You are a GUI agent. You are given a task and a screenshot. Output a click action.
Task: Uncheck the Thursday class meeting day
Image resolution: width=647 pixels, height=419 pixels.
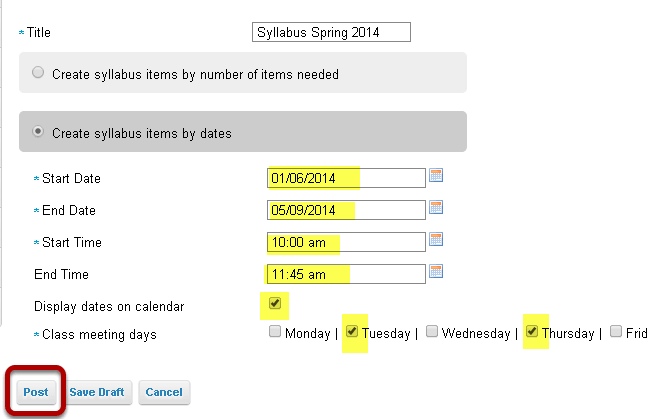(x=532, y=331)
